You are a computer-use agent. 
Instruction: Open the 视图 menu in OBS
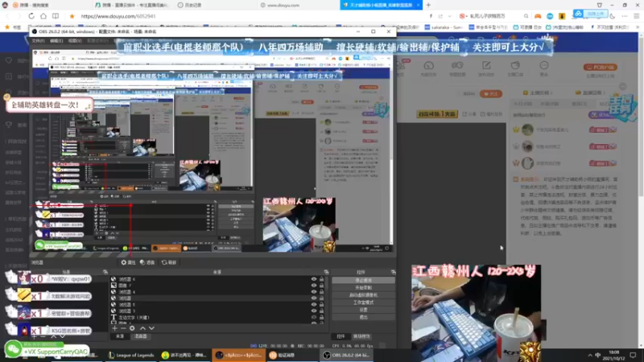point(75,41)
